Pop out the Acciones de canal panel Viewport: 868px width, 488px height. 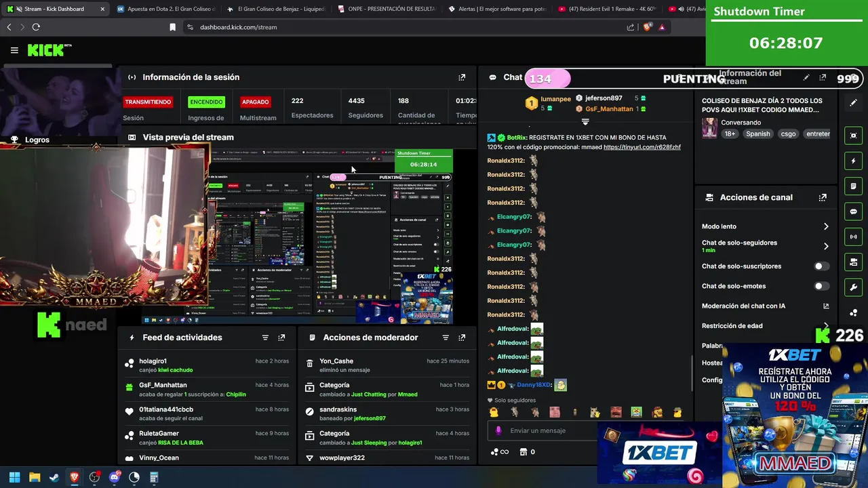(823, 198)
